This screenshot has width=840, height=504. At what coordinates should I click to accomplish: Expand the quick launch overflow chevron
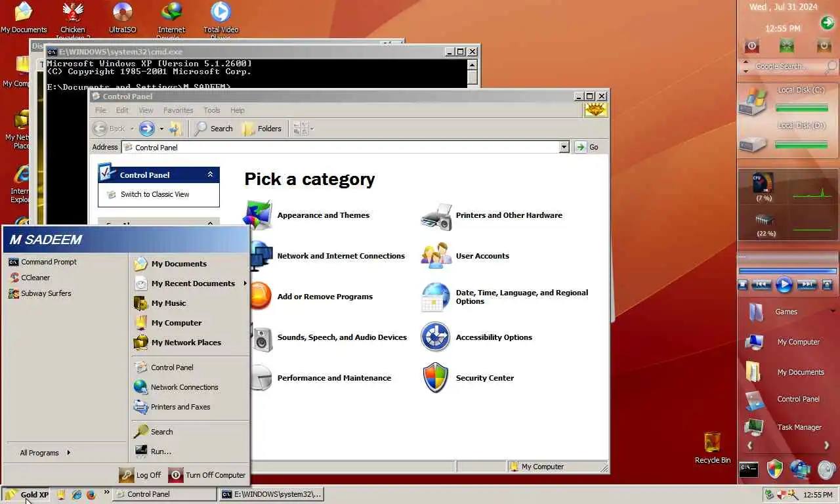click(x=106, y=493)
